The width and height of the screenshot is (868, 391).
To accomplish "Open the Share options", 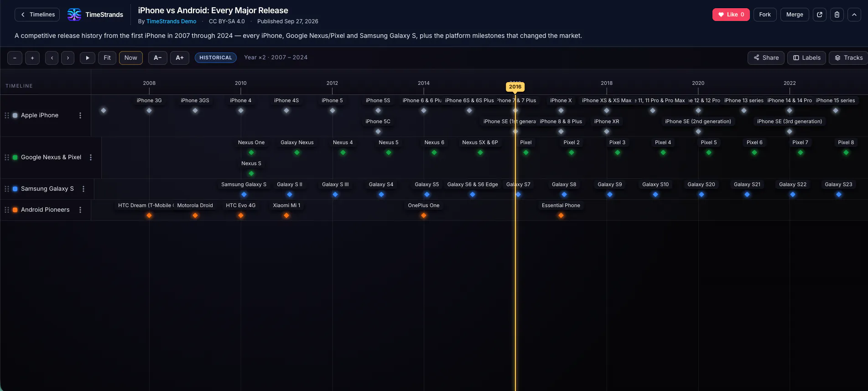I will [766, 58].
